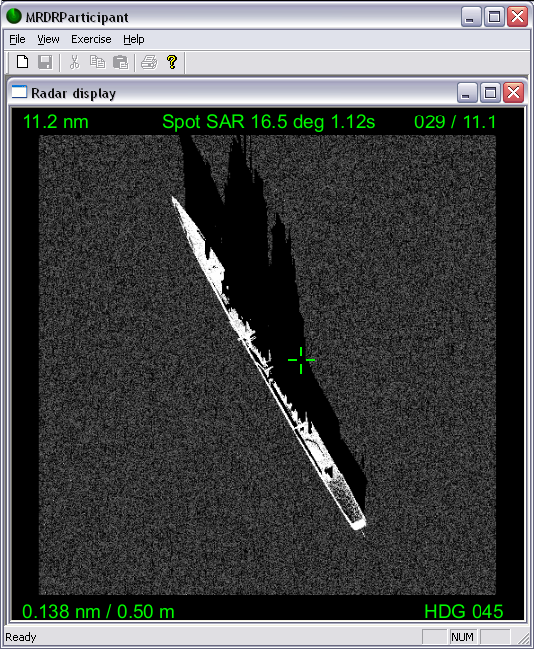The image size is (534, 649).
Task: Click the Cut scissors icon
Action: point(75,62)
